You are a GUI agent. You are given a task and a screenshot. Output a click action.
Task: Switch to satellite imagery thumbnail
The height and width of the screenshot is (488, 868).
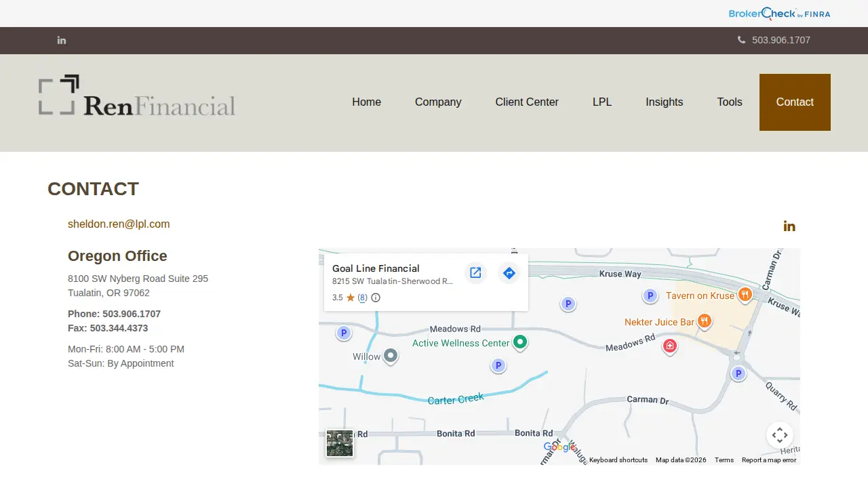(x=340, y=444)
